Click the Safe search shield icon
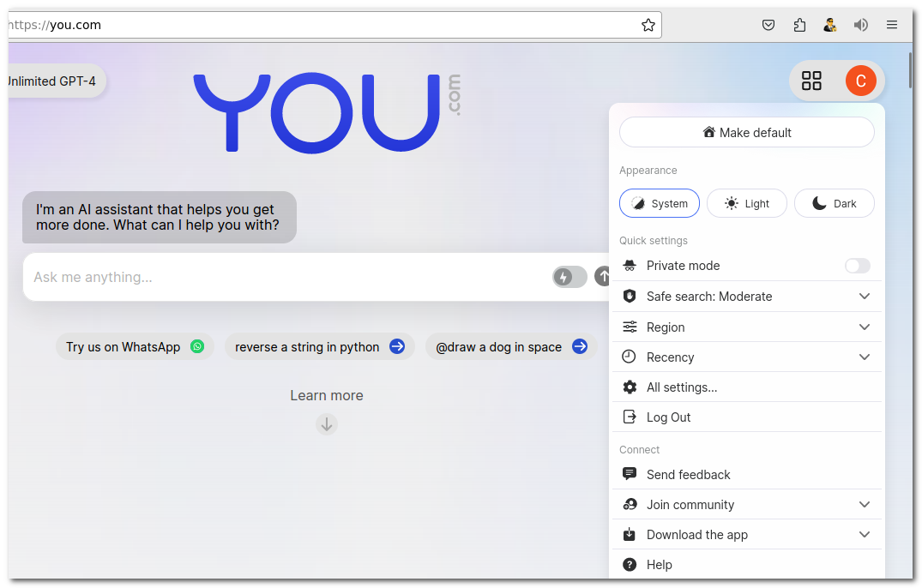Viewport: 922px width, 588px height. 630,296
